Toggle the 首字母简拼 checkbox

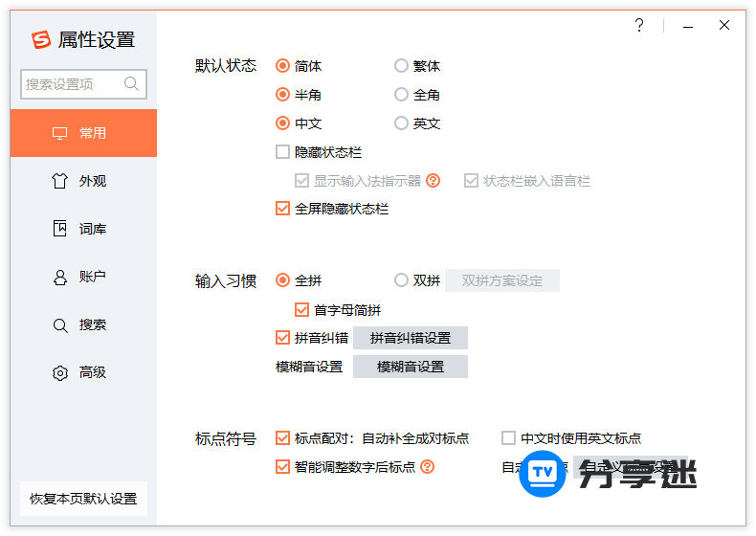coord(301,309)
